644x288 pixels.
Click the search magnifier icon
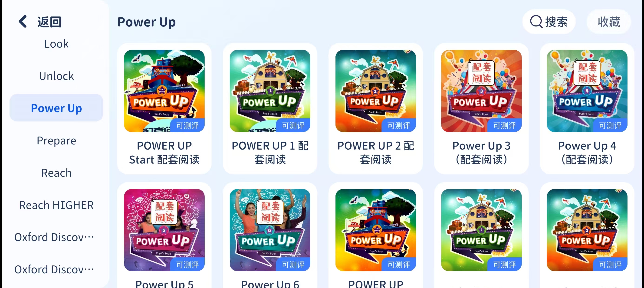(536, 22)
